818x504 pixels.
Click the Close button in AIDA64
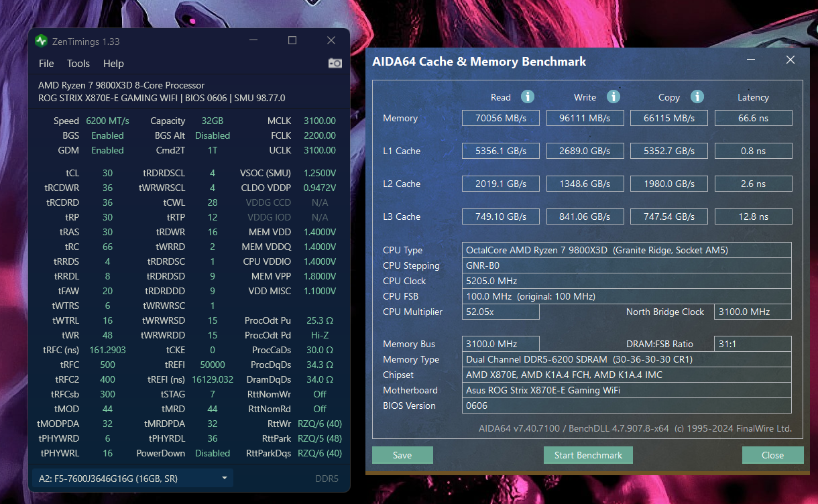point(772,455)
